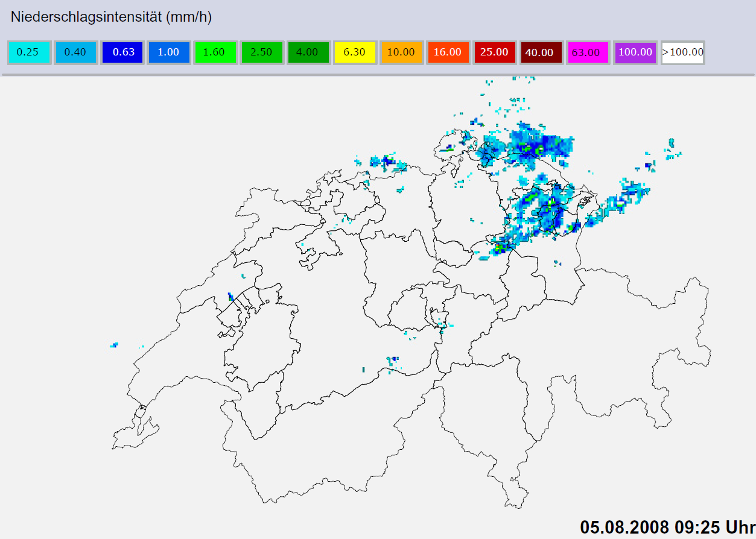Screen dimensions: 756x539
Task: Click the magenta 63.00 legend swatch
Action: (x=587, y=52)
